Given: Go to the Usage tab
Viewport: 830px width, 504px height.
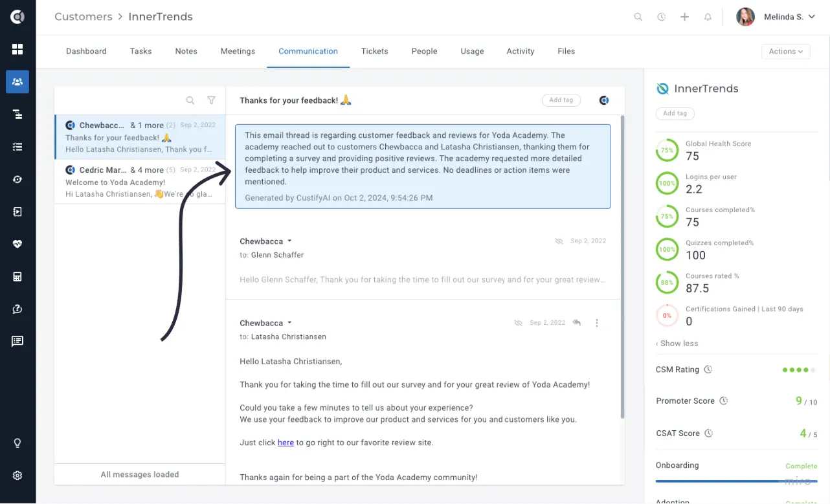Looking at the screenshot, I should (472, 51).
